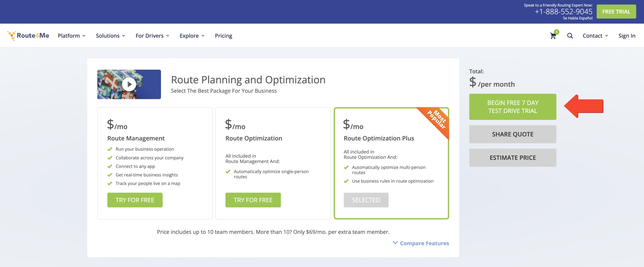
Task: Click the FREE TRIAL button in header
Action: (616, 12)
